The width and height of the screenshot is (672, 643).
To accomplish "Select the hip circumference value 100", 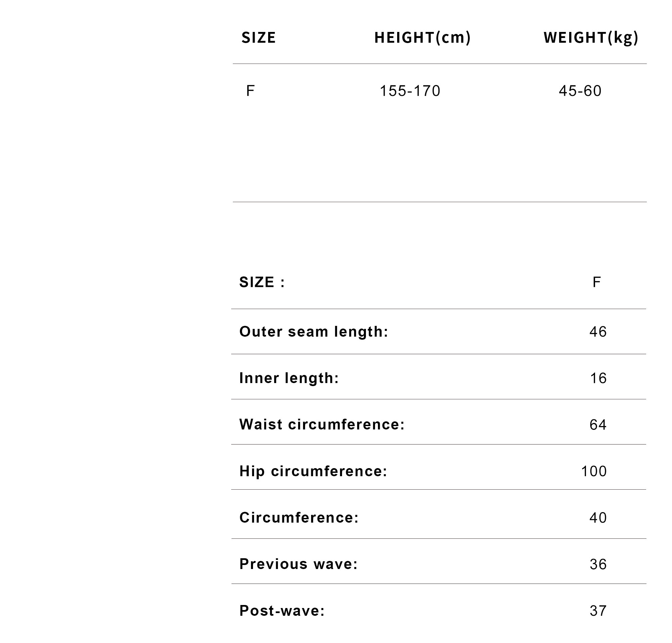I will tap(594, 471).
